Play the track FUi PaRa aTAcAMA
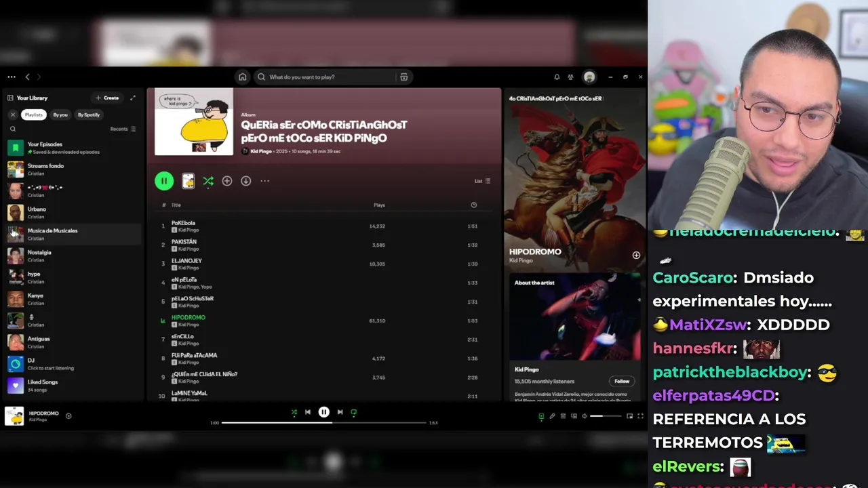Viewport: 868px width, 488px height. point(324,359)
